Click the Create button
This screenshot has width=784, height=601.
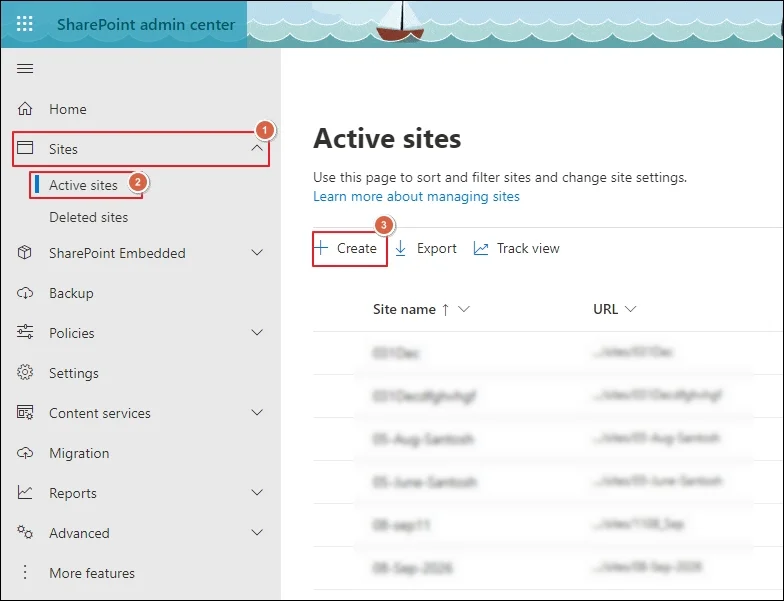point(350,248)
